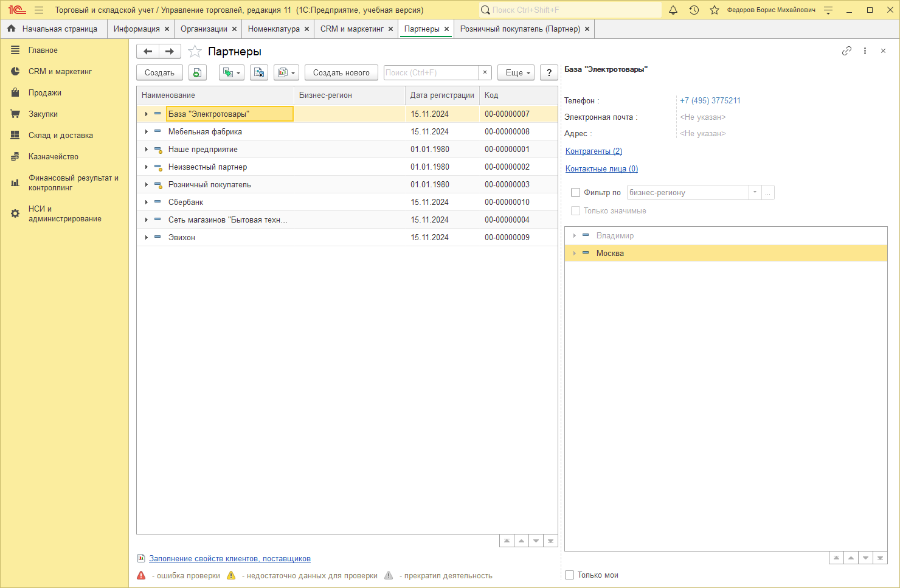Select Розничный покупатель row

point(347,185)
